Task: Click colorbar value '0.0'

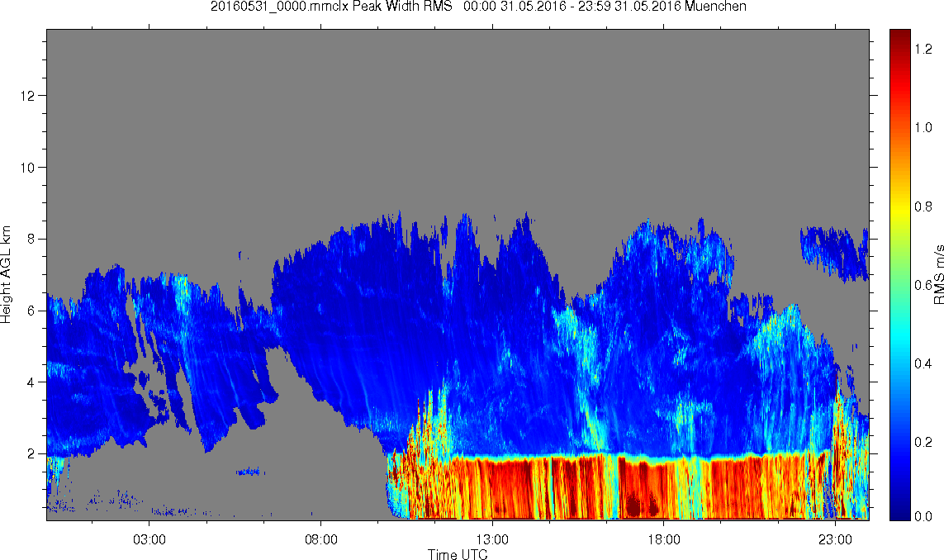Action: pyautogui.click(x=923, y=516)
